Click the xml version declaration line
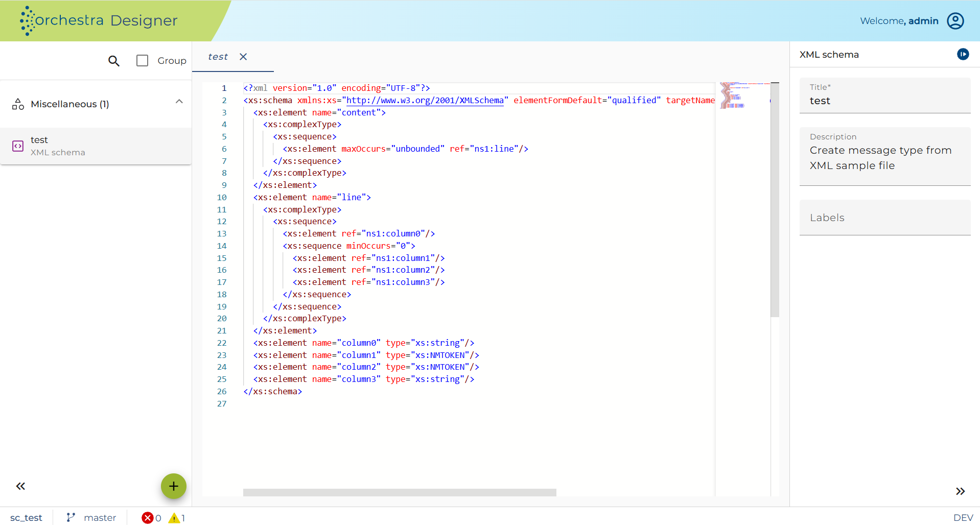 [337, 88]
